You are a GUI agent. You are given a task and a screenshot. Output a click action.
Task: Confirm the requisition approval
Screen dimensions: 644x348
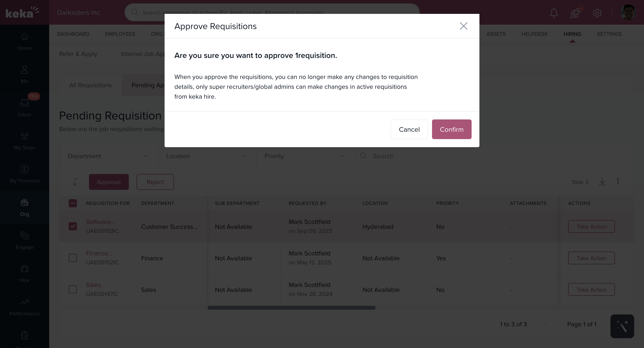click(x=451, y=129)
